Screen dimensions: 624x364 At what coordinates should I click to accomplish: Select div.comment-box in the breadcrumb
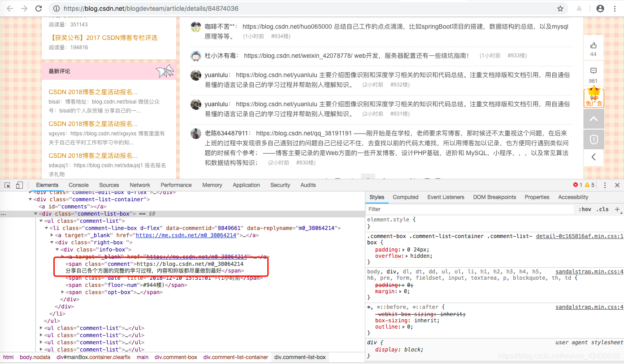click(176, 357)
